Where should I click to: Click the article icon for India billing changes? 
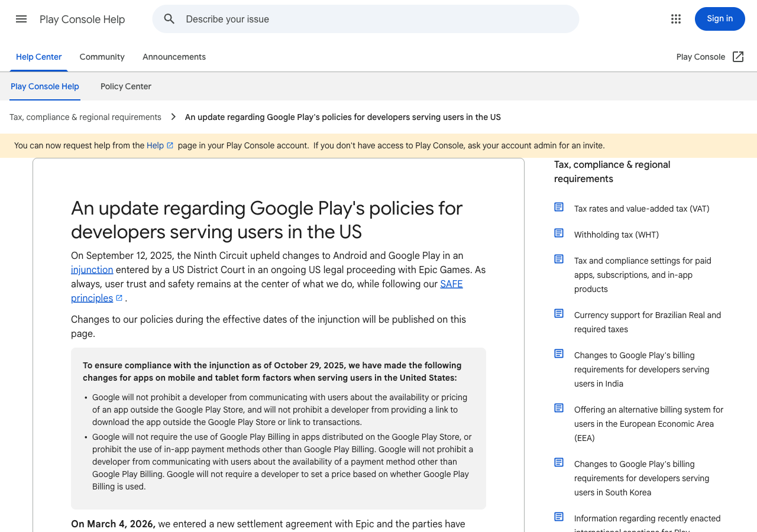pos(559,353)
